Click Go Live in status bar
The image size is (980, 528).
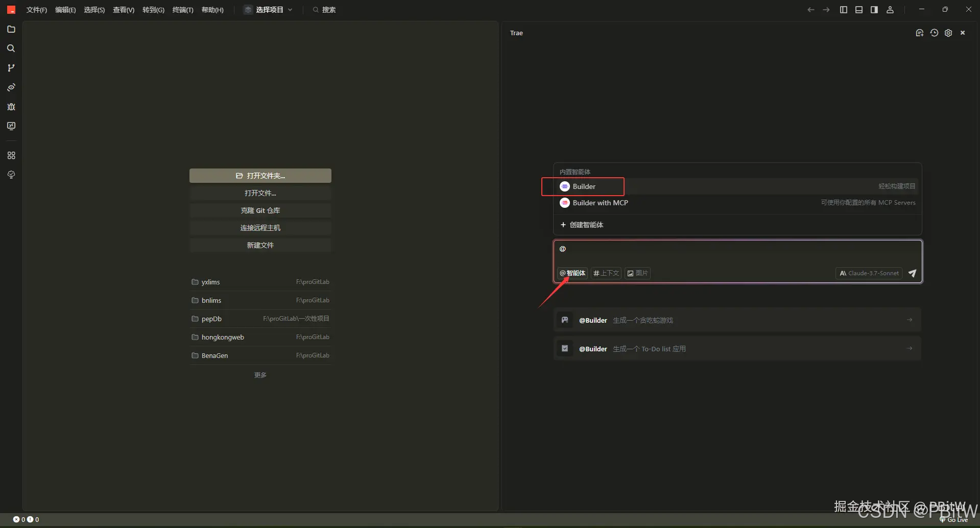pyautogui.click(x=953, y=519)
